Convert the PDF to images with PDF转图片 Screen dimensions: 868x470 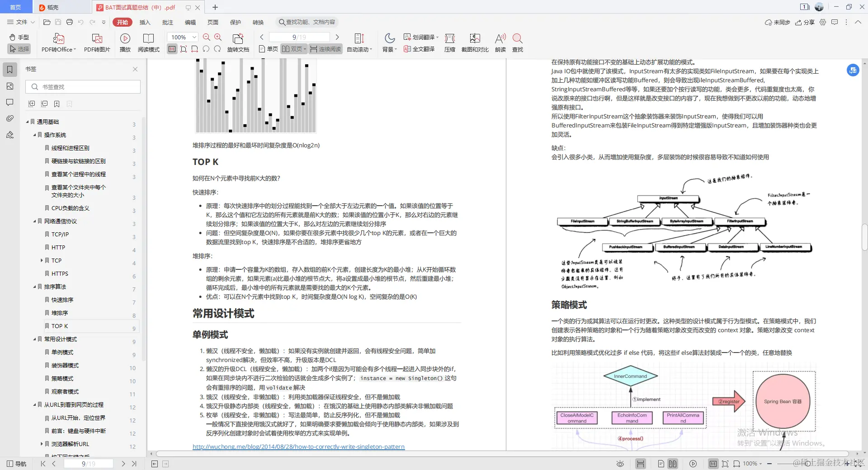coord(97,43)
